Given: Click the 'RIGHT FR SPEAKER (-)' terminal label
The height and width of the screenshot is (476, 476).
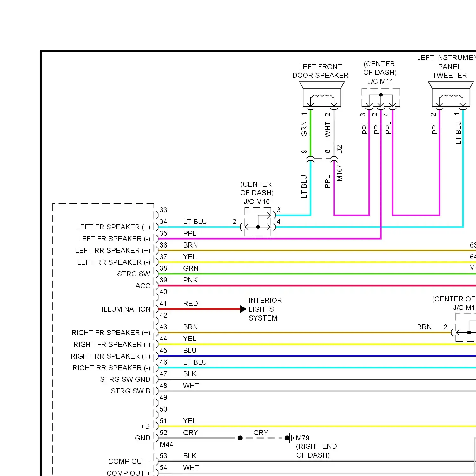Looking at the screenshot, I should (x=112, y=344).
